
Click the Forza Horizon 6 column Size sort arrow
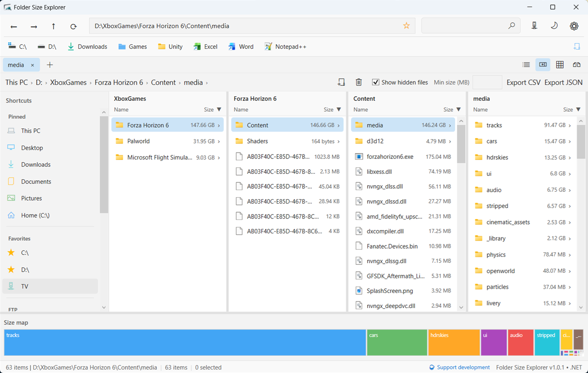tap(338, 110)
